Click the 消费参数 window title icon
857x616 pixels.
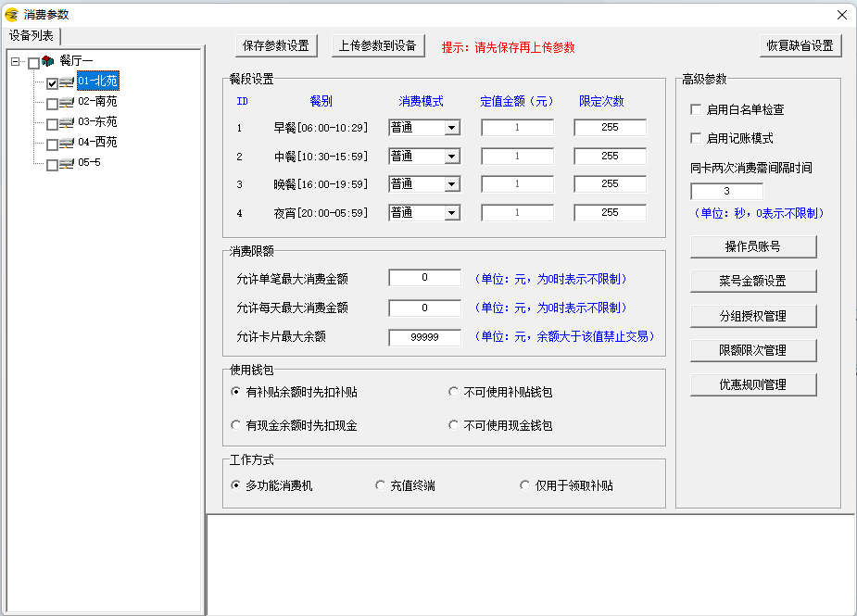click(11, 14)
